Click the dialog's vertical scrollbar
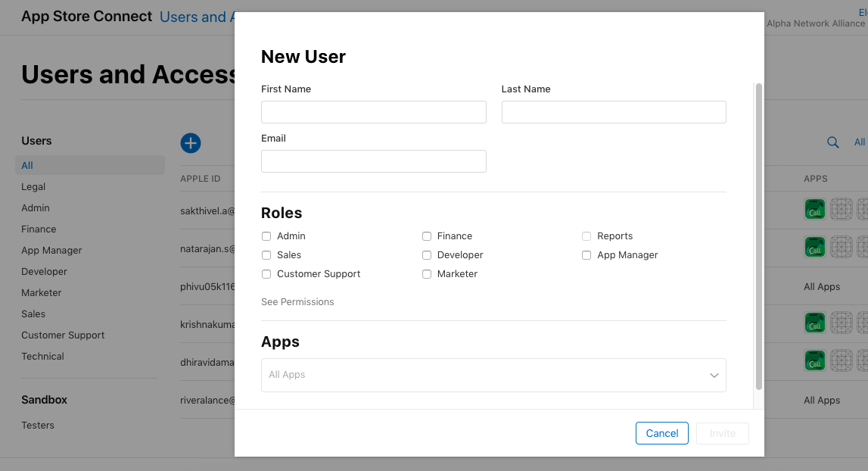868x471 pixels. (759, 235)
